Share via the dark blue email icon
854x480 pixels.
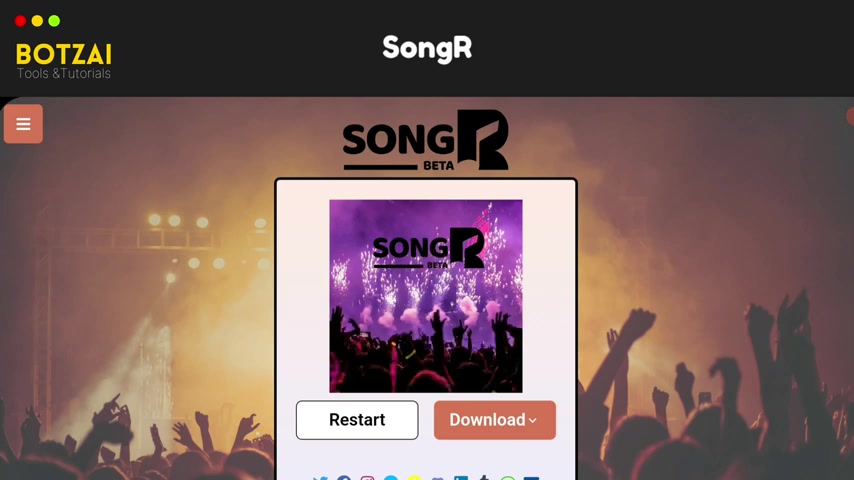[531, 478]
